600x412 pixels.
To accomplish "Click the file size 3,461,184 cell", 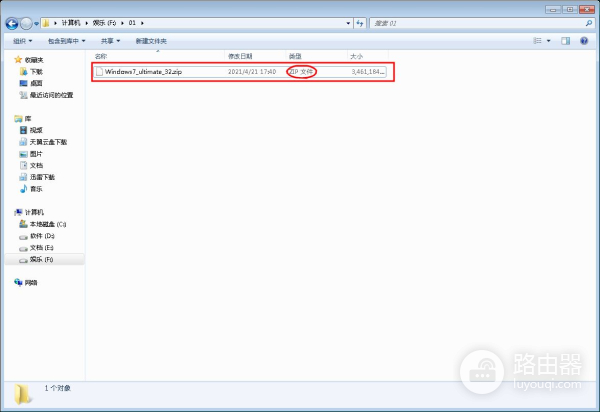I will (x=368, y=72).
